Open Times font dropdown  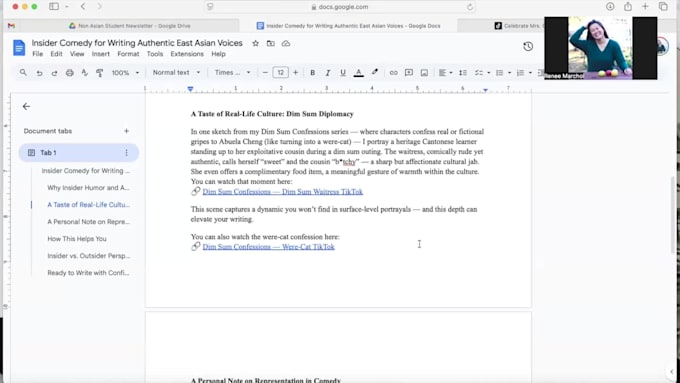tap(232, 72)
